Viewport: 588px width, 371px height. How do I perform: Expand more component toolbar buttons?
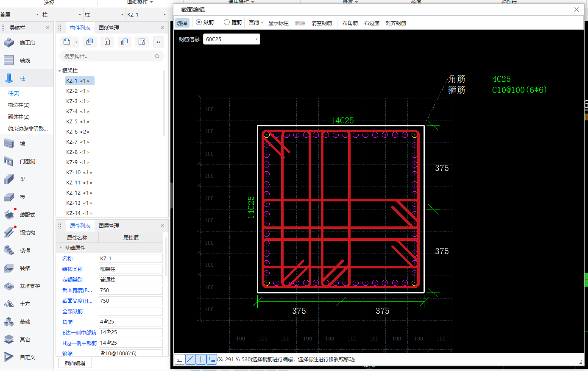click(158, 42)
